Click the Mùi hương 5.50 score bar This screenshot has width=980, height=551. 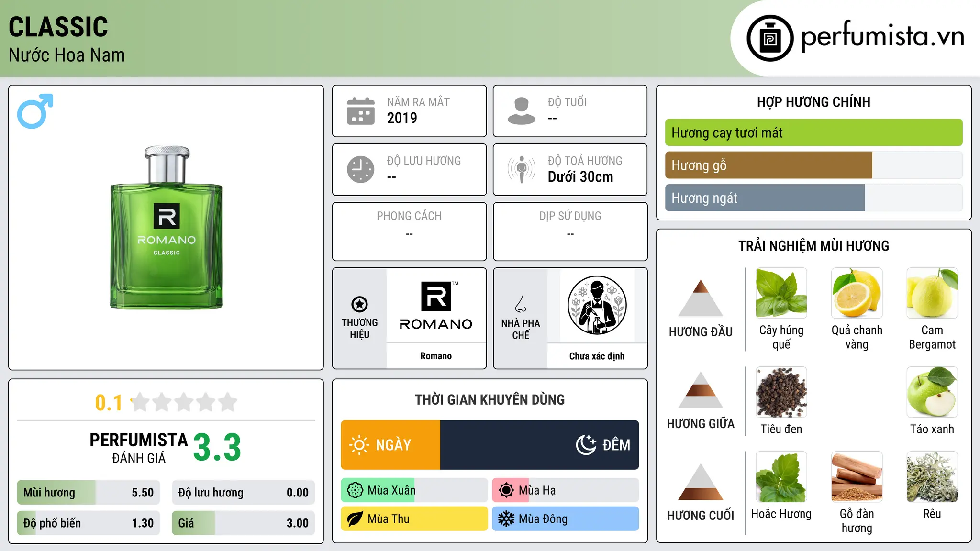(x=89, y=493)
